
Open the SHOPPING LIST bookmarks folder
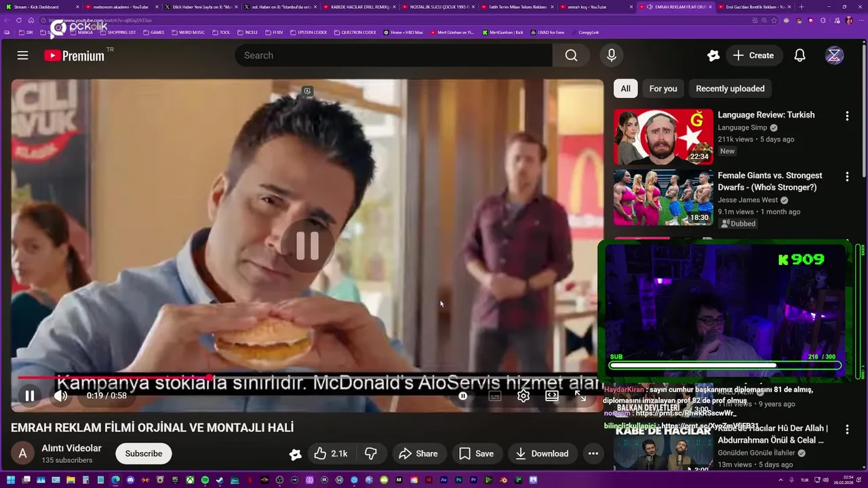point(118,33)
